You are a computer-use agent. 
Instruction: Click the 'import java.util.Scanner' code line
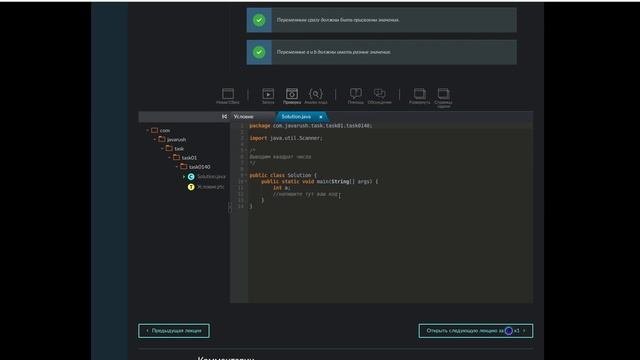point(286,138)
